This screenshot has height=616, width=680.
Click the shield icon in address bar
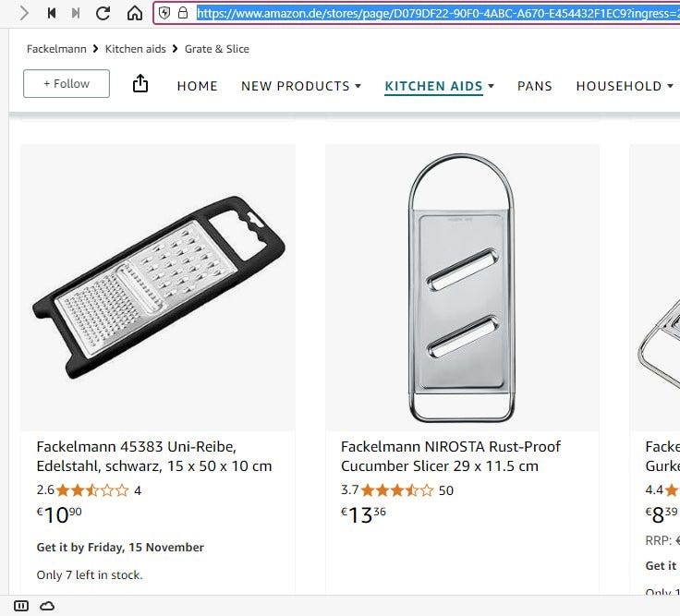(165, 13)
